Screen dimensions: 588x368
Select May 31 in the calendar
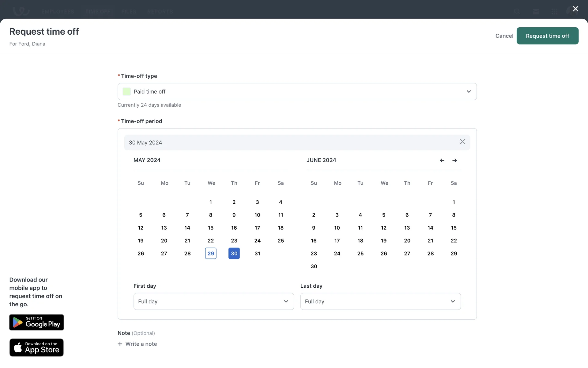[x=257, y=254]
